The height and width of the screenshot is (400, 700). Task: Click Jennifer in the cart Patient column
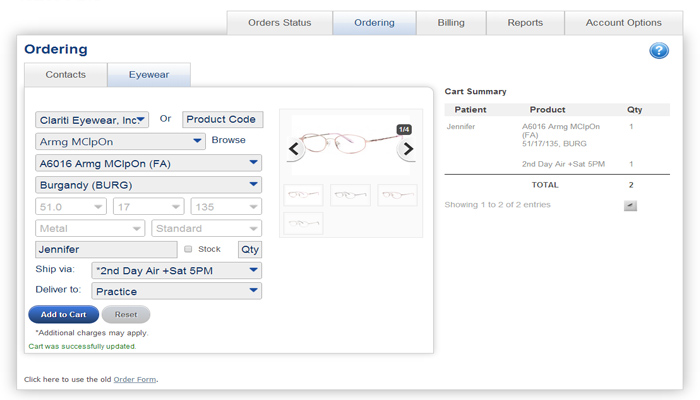(461, 127)
